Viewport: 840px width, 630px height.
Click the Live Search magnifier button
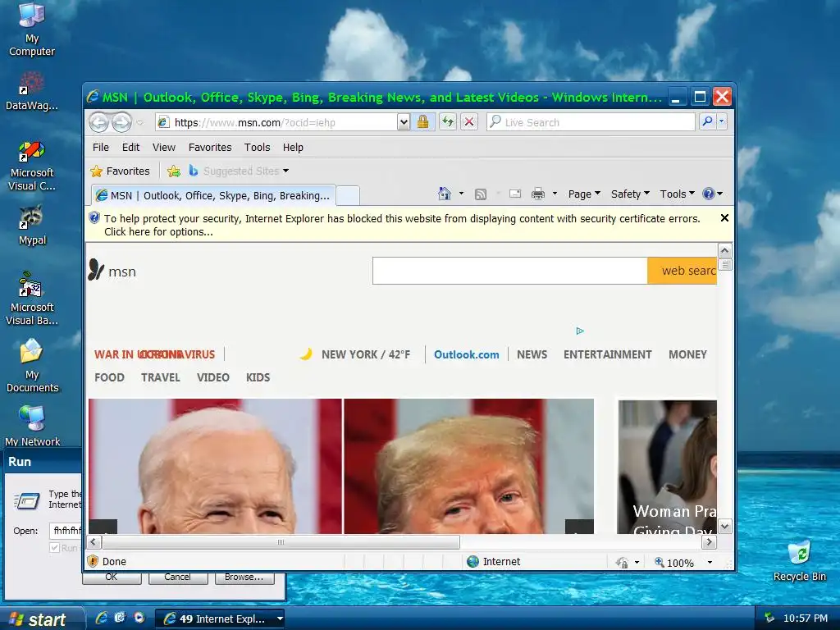click(708, 122)
